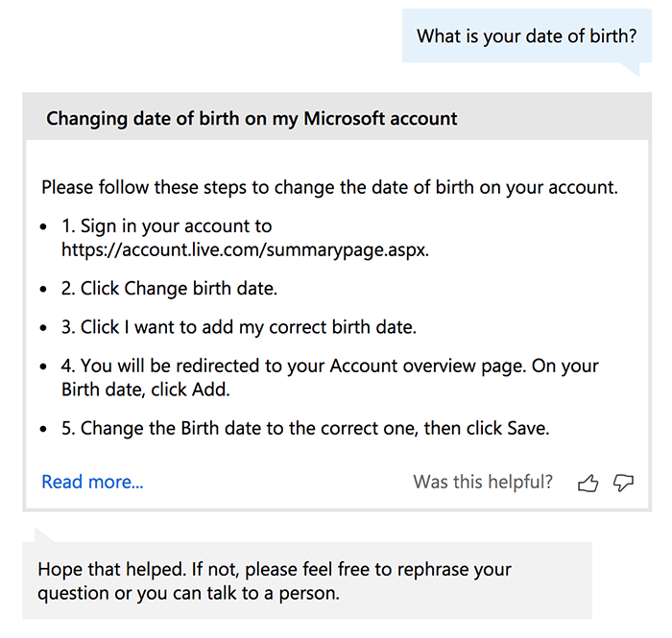The height and width of the screenshot is (638, 672).
Task: Click the 'Hope that helped' reply bubble
Action: point(307,580)
